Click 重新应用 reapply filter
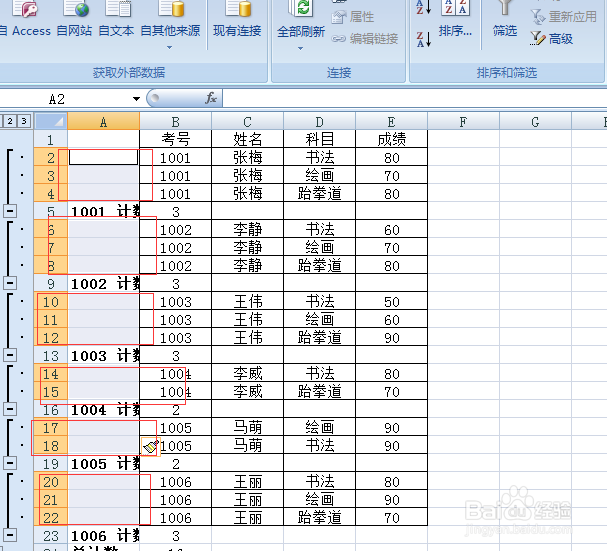The height and width of the screenshot is (551, 607). pyautogui.click(x=564, y=17)
